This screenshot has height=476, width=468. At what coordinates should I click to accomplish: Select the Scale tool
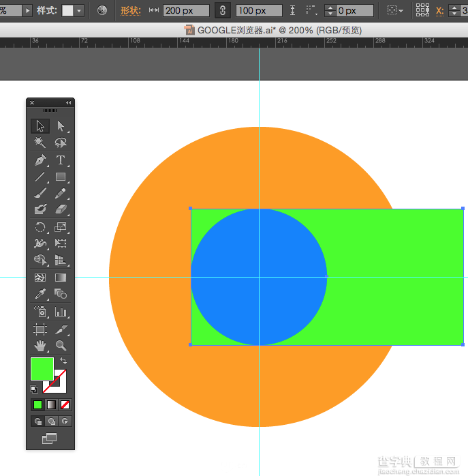[61, 227]
